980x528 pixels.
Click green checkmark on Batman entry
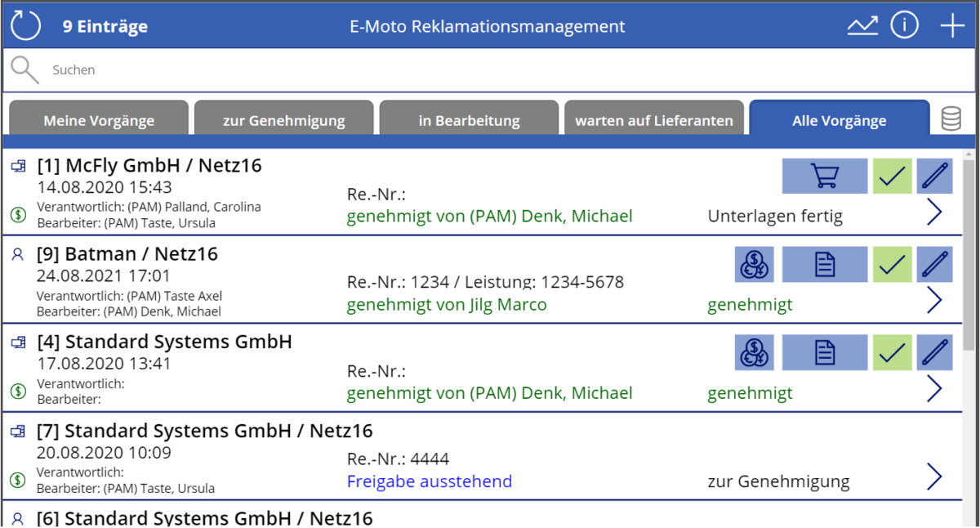pyautogui.click(x=892, y=265)
